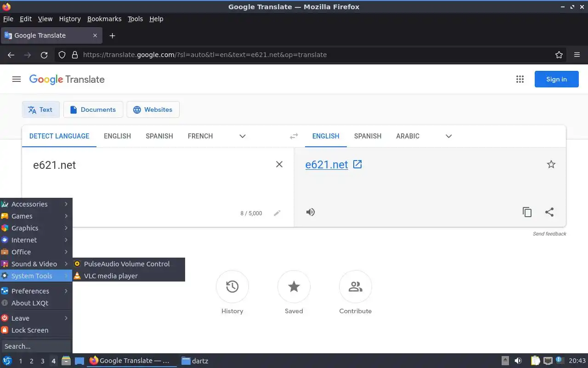Bookmark this page with the URL bar star
588x368 pixels.
pyautogui.click(x=559, y=55)
